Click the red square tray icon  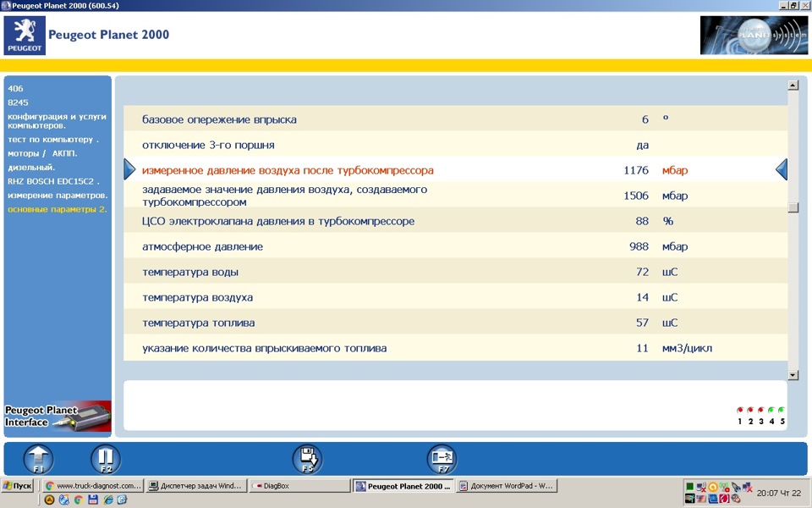(x=725, y=499)
